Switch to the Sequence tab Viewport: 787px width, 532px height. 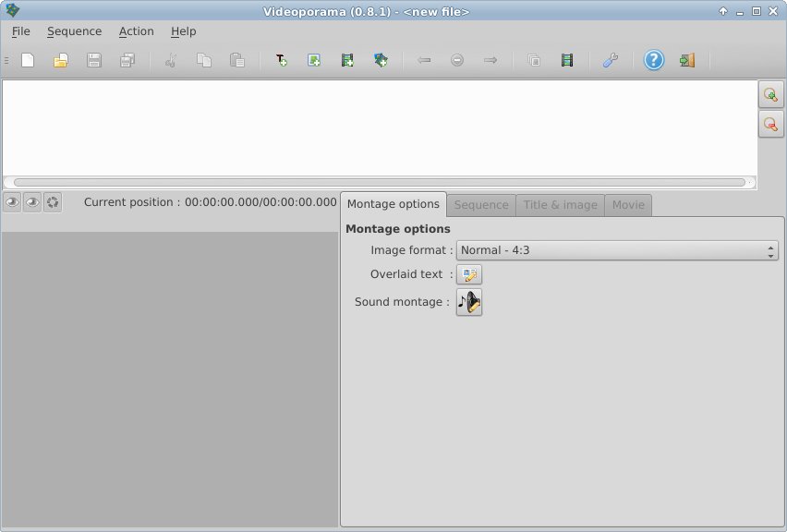click(481, 205)
